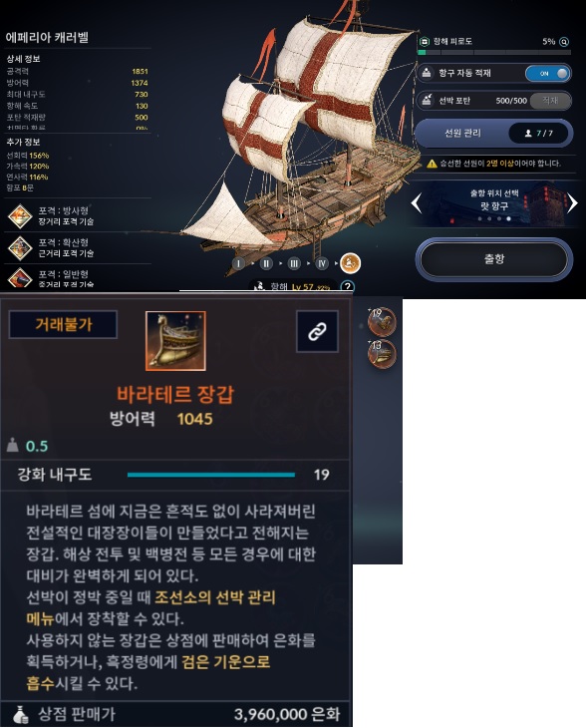Select ship upgrade stage III
Viewport: 586px width, 728px height.
coord(294,263)
